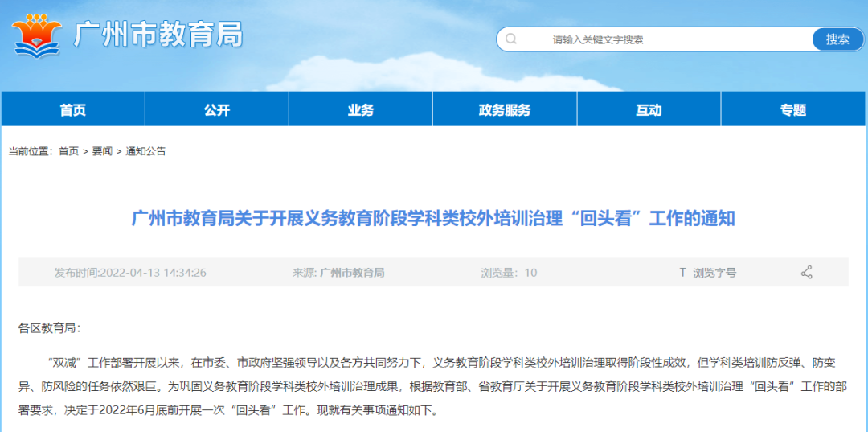Click the salutation 各区教育局：
This screenshot has height=432, width=868.
[x=49, y=328]
